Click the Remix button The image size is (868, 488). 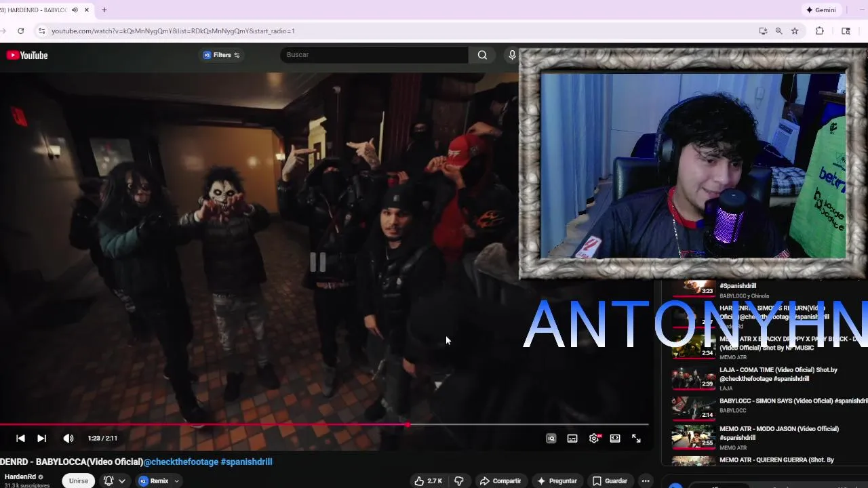pos(154,481)
